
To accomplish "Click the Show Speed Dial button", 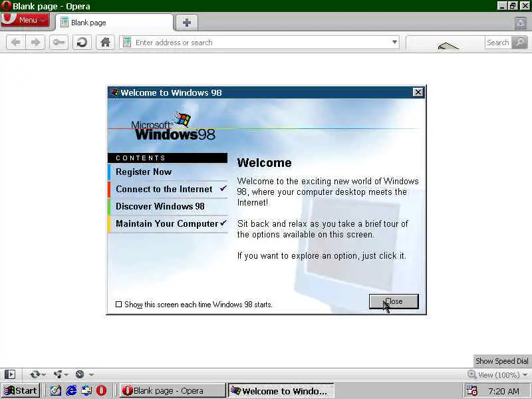I will click(502, 361).
